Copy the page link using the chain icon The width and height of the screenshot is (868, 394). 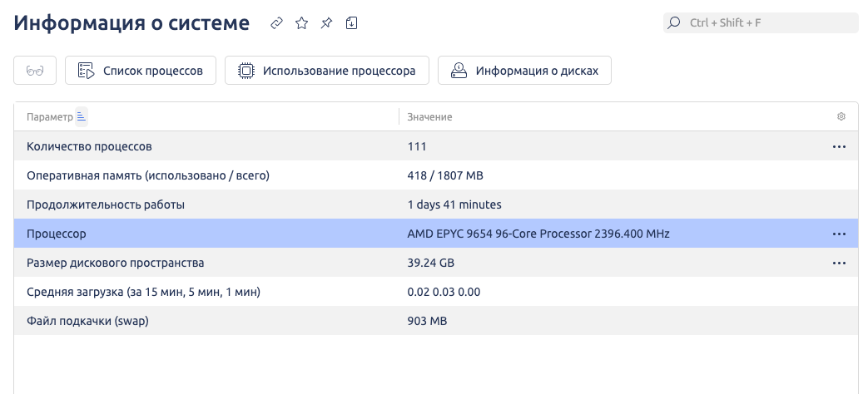(277, 23)
